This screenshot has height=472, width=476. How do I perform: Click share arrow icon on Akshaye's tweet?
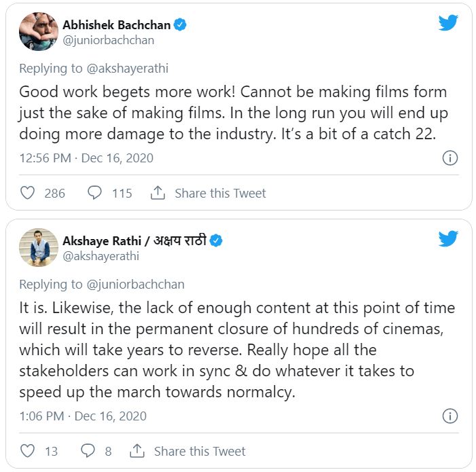click(136, 451)
